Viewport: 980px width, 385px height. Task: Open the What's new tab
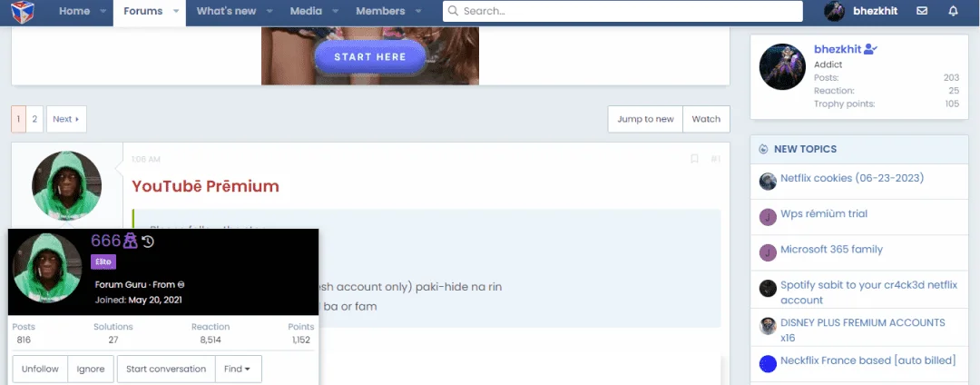[x=226, y=11]
